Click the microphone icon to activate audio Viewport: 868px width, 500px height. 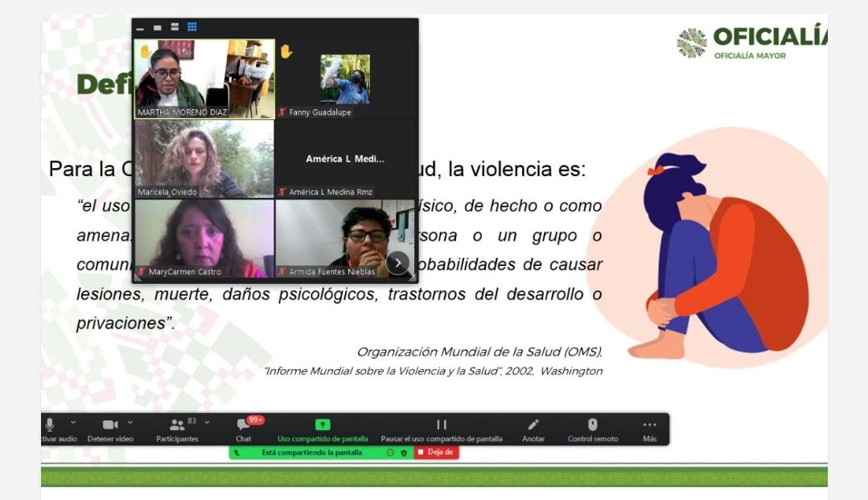coord(50,424)
